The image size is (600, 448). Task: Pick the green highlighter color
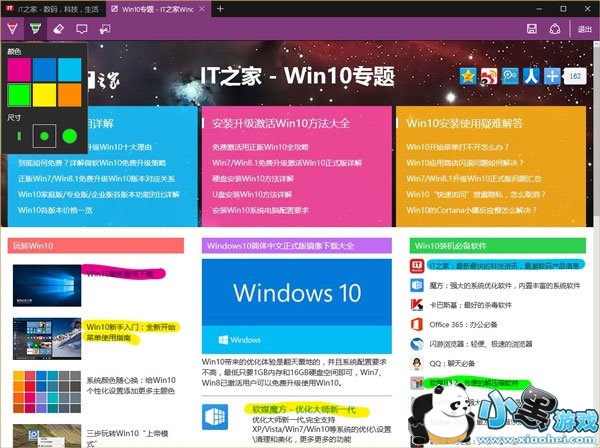pos(19,95)
